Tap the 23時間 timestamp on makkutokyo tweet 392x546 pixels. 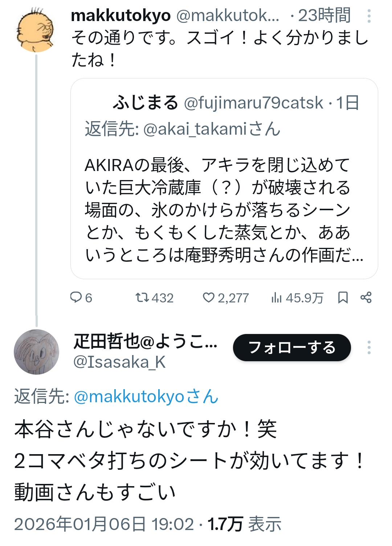[x=324, y=16]
